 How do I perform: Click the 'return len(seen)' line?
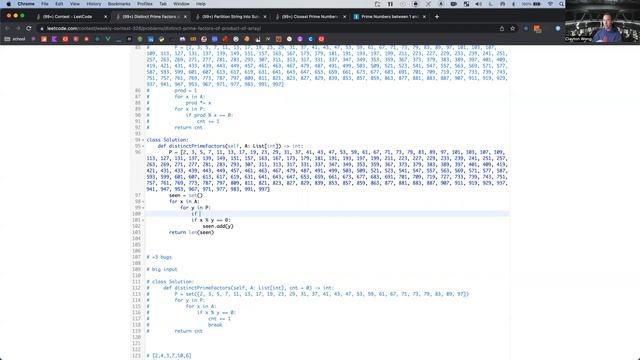point(191,232)
